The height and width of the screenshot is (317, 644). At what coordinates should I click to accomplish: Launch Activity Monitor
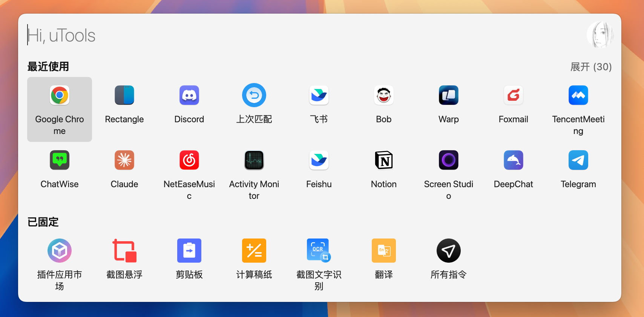coord(254,160)
